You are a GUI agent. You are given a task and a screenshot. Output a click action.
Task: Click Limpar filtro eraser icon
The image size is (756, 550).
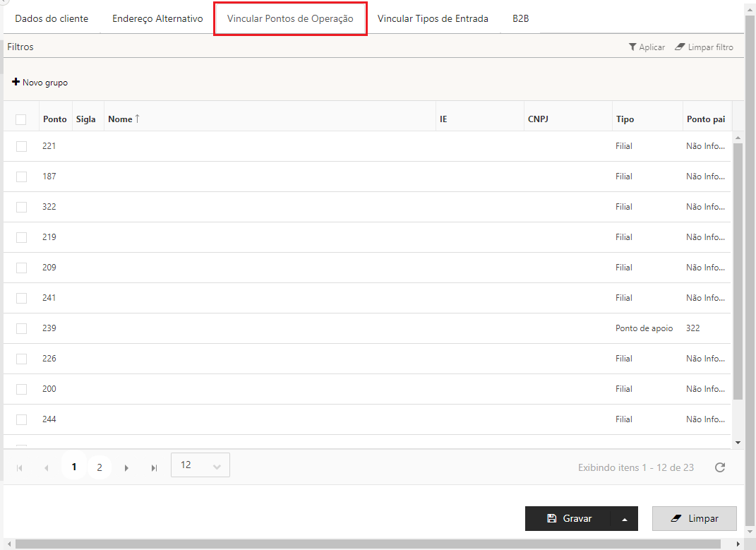(680, 47)
